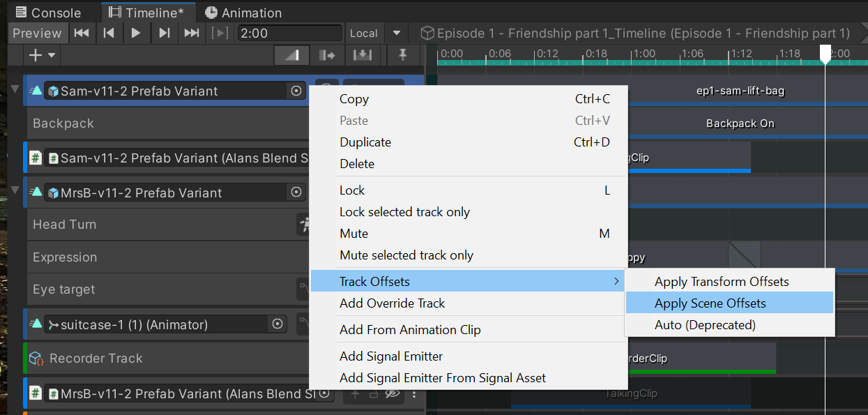Click the Local time mode button

point(363,33)
